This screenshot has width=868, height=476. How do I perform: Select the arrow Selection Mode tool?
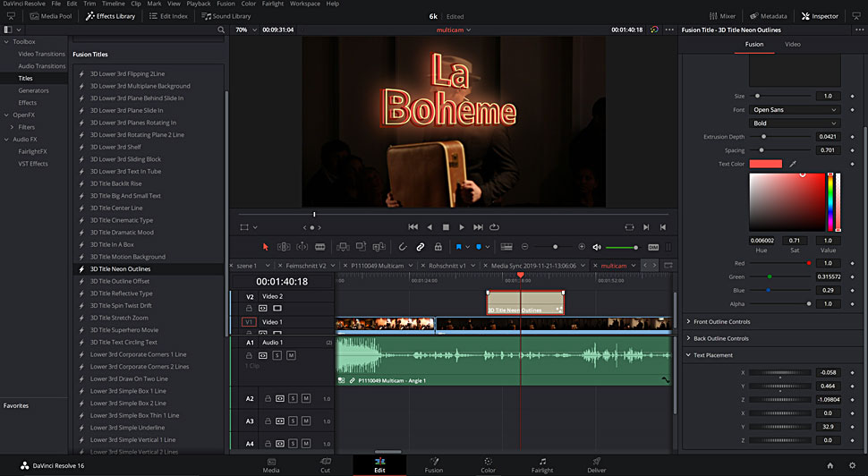click(265, 247)
